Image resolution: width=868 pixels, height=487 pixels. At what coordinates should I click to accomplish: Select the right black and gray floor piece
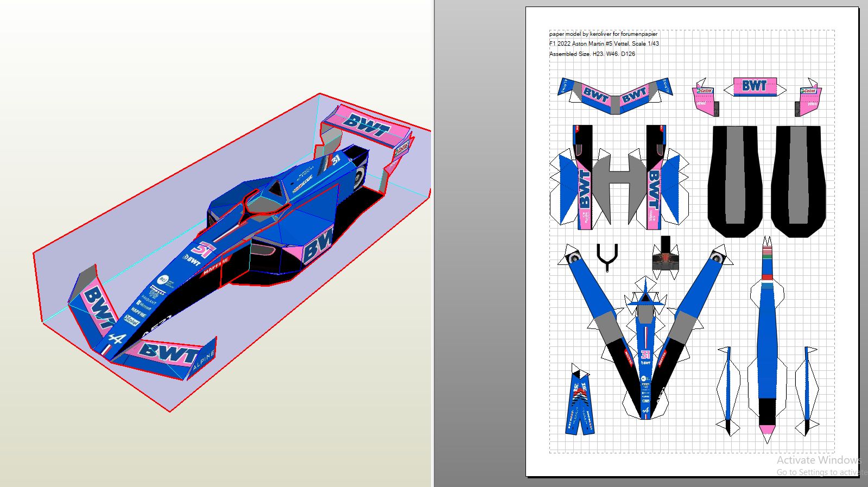point(799,180)
